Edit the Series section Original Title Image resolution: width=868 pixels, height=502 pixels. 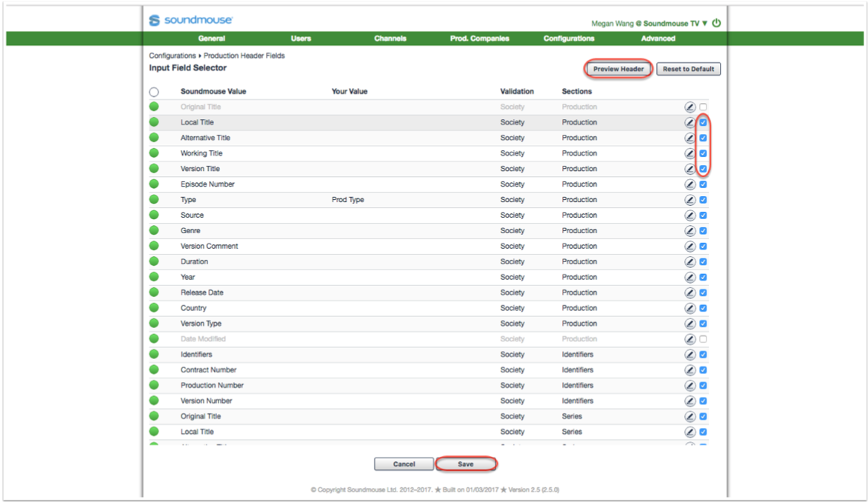click(690, 417)
